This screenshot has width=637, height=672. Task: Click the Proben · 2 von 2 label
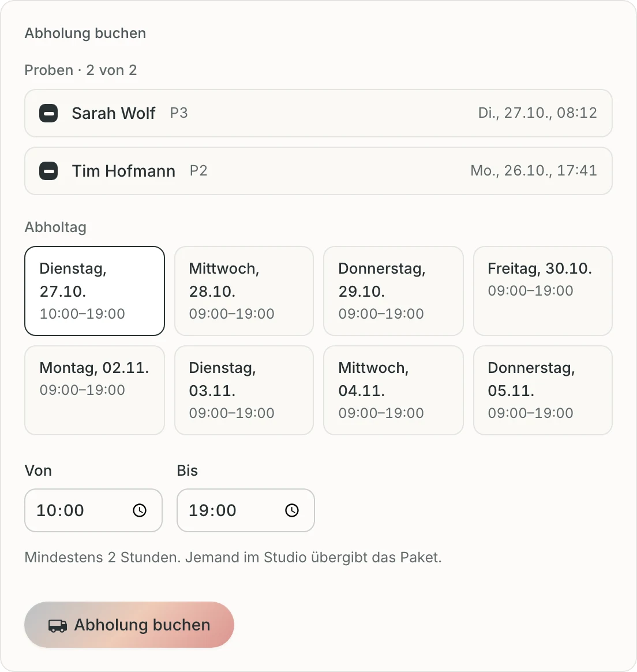tap(81, 70)
